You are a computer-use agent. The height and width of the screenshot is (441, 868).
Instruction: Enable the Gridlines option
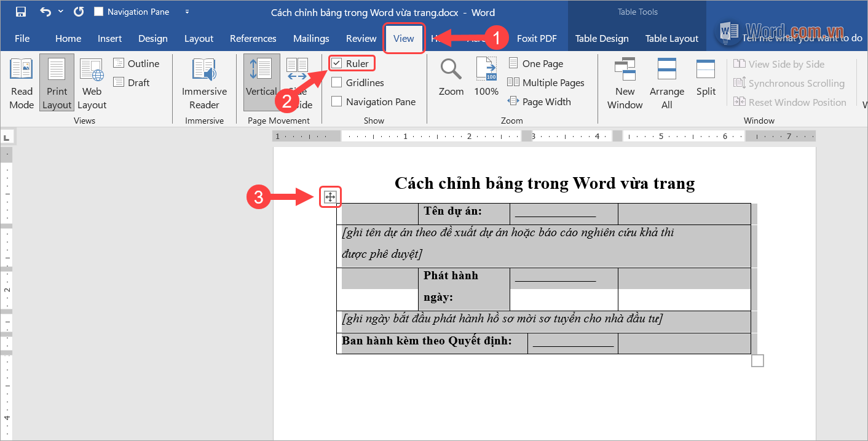[x=337, y=82]
